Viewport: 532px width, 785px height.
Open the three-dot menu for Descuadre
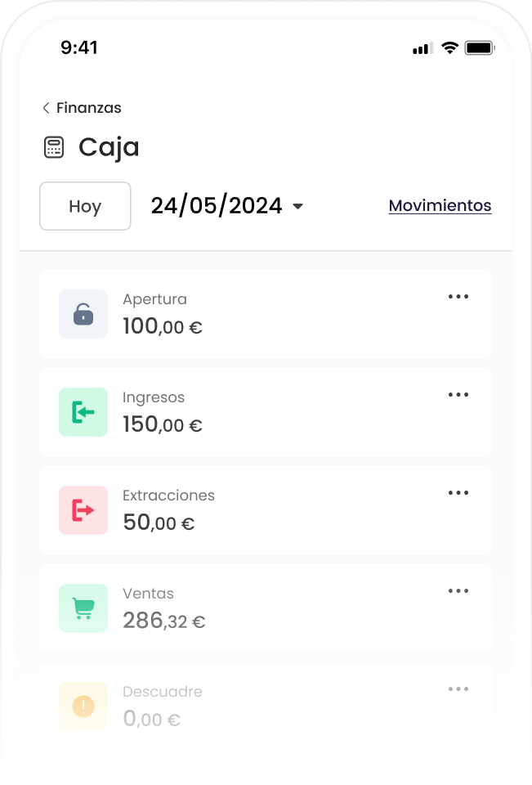coord(458,689)
